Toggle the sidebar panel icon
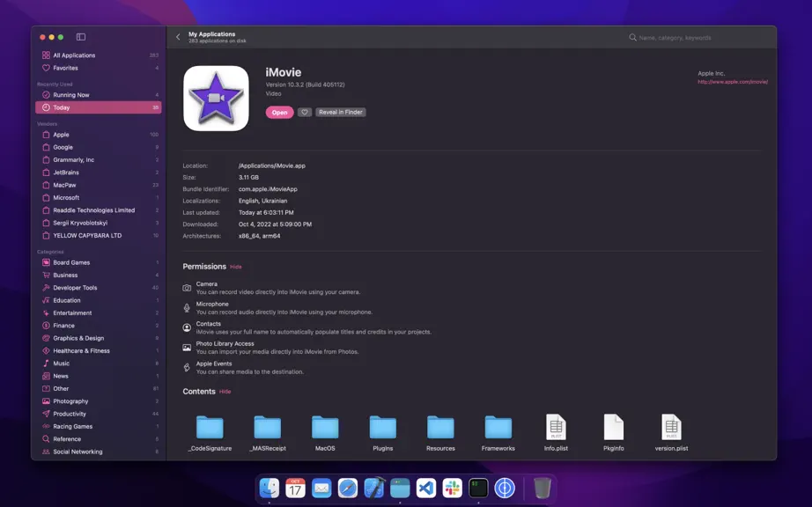812x507 pixels. 81,37
